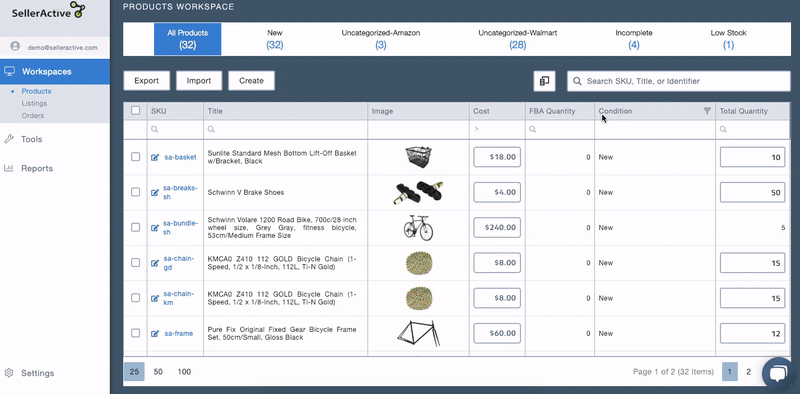This screenshot has height=394, width=800.
Task: Click the Import button
Action: coord(199,81)
